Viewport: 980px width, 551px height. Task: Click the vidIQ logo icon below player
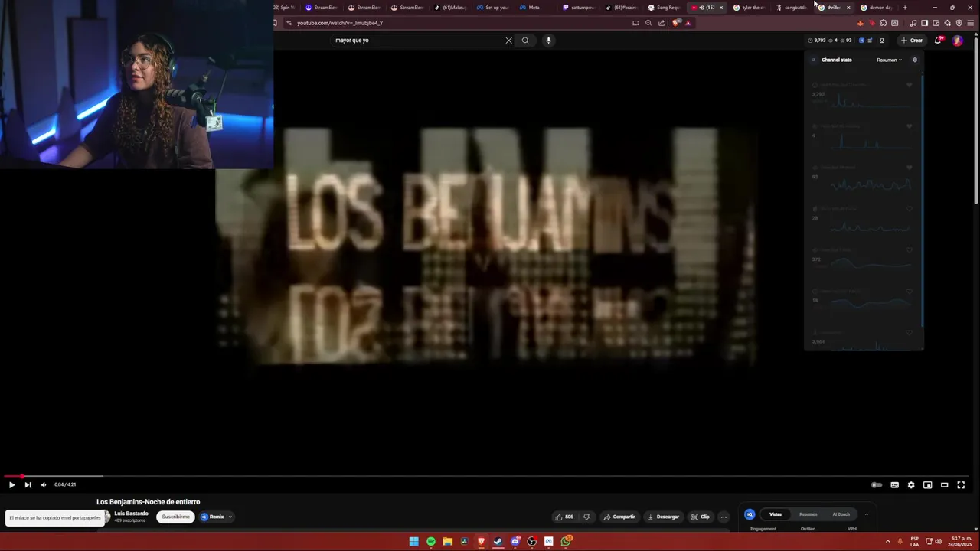[750, 514]
